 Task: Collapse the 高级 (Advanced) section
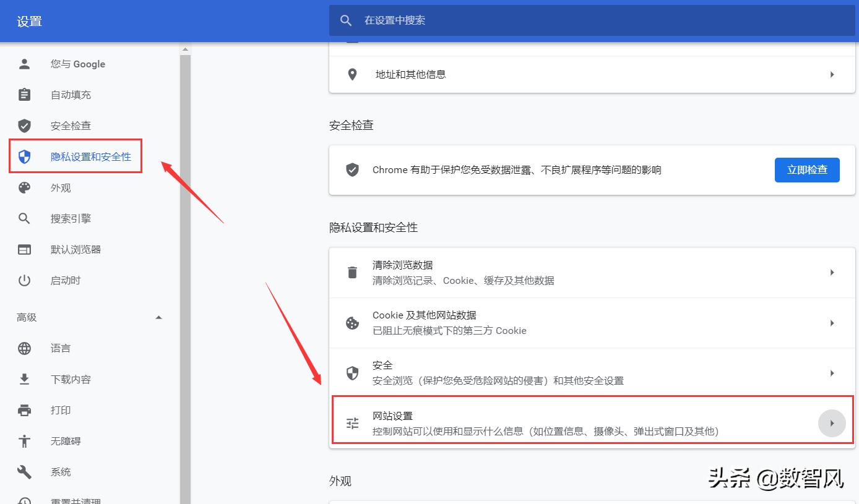[158, 317]
